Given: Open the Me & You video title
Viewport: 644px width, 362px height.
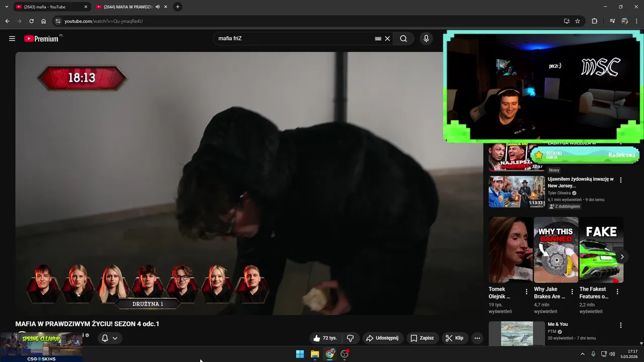Looking at the screenshot, I should 557,324.
